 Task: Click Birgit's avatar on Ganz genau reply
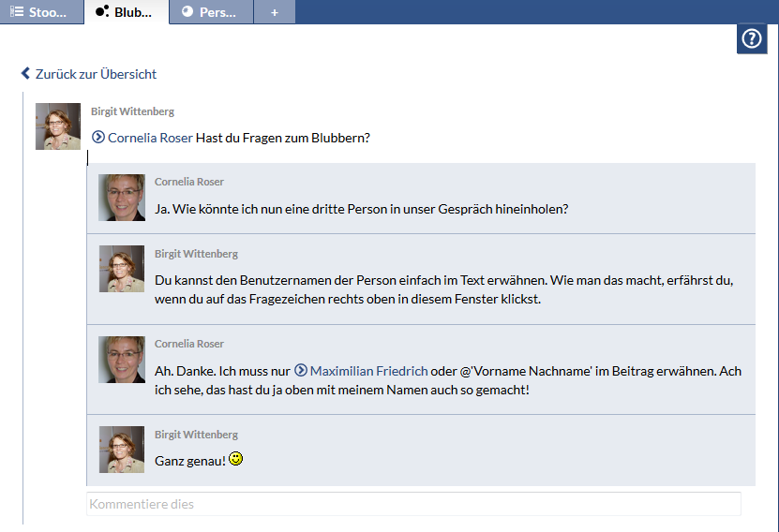coord(122,450)
